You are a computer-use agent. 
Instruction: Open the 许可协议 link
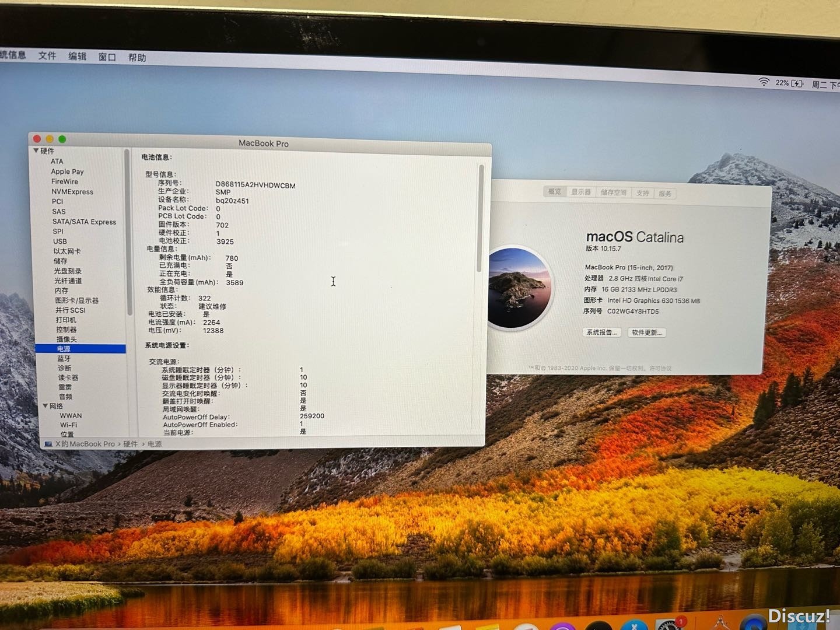(660, 368)
